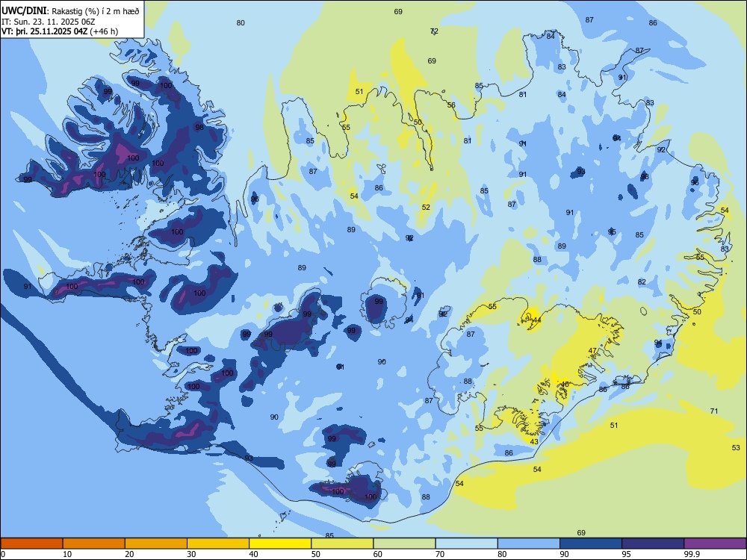This screenshot has width=747, height=560.
Task: Click the navy 95–99.9 legend swatch
Action: click(x=653, y=543)
